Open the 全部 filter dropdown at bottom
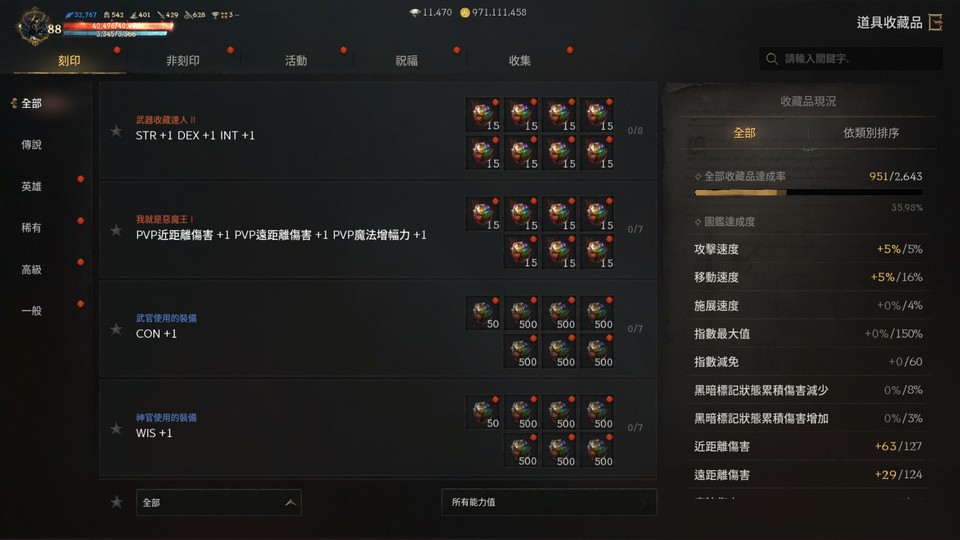960x540 pixels. point(219,503)
